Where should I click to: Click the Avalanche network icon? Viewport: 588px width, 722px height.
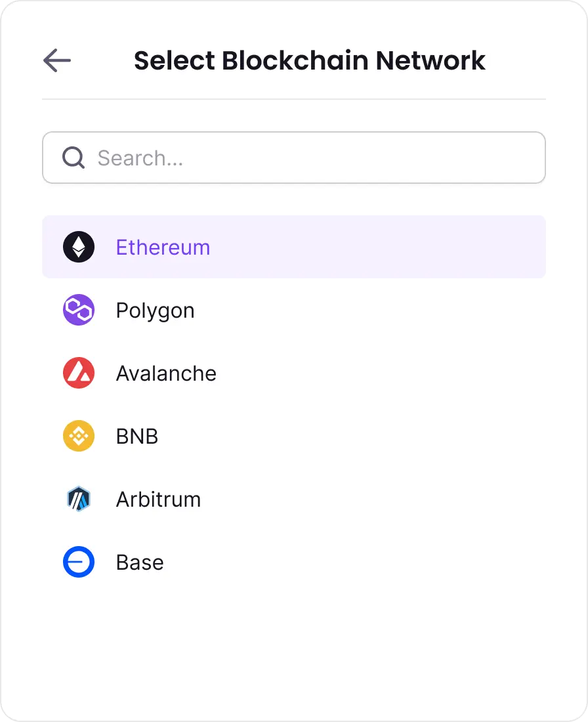click(x=79, y=373)
